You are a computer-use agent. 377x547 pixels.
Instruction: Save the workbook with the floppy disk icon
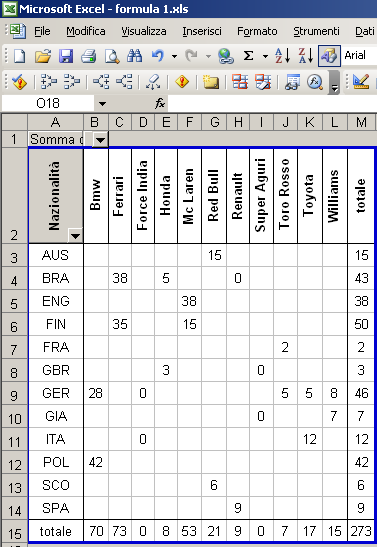[66, 56]
